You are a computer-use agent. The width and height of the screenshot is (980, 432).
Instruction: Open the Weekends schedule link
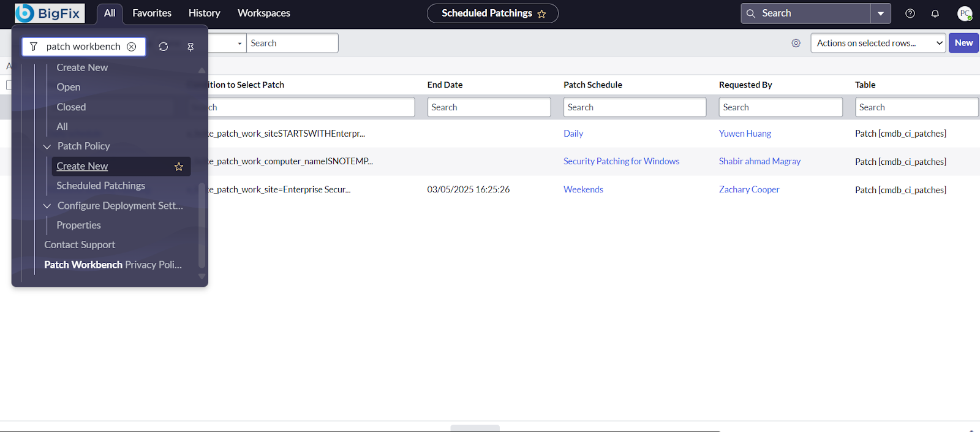[x=583, y=189]
